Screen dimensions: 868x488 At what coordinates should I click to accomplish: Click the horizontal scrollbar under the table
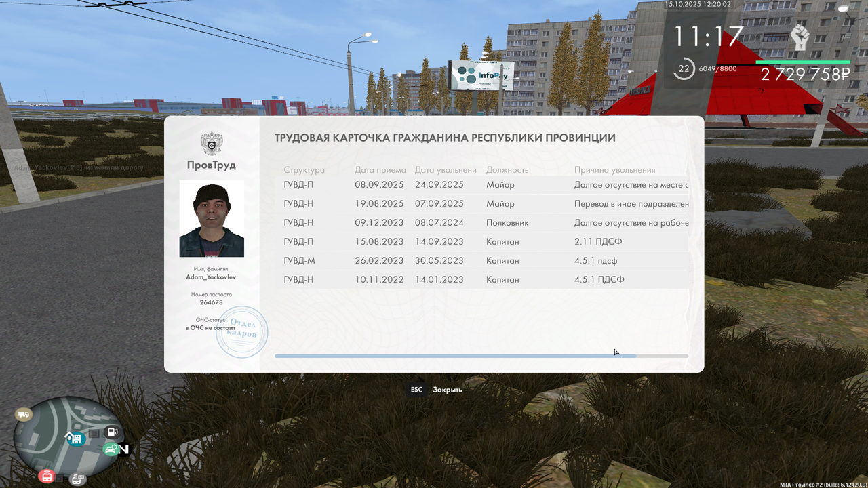pyautogui.click(x=481, y=356)
